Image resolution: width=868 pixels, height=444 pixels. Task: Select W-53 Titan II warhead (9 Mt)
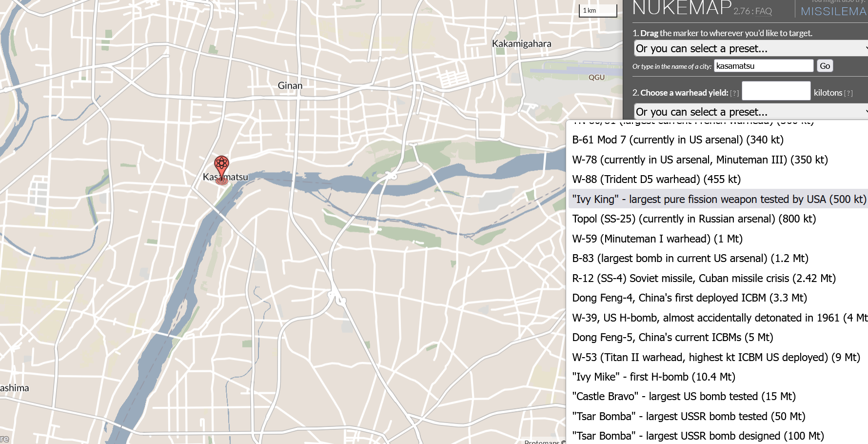pyautogui.click(x=718, y=357)
